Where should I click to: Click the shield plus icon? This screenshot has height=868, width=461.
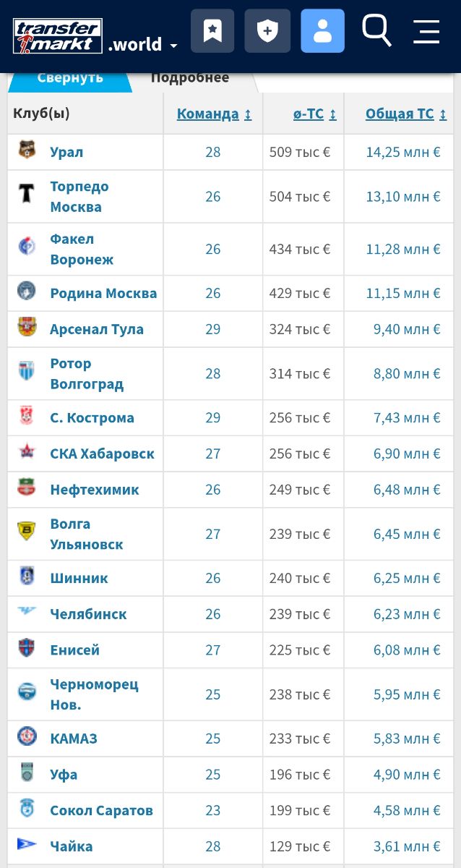coord(267,31)
